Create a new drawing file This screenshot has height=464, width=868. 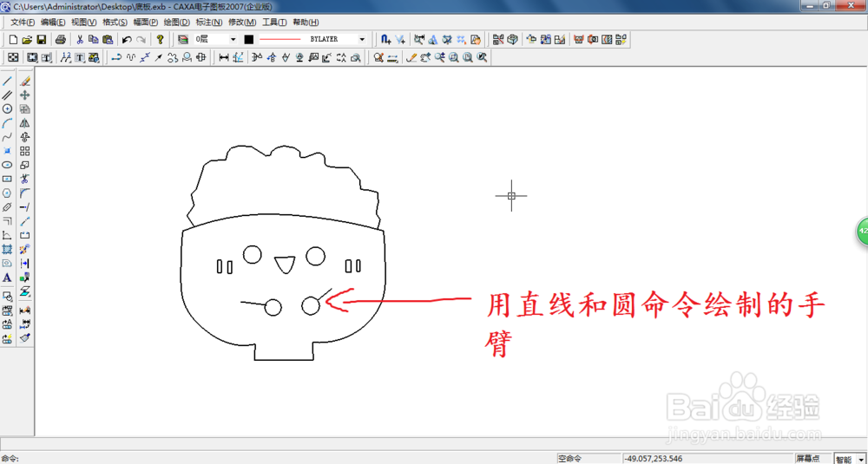(x=14, y=39)
